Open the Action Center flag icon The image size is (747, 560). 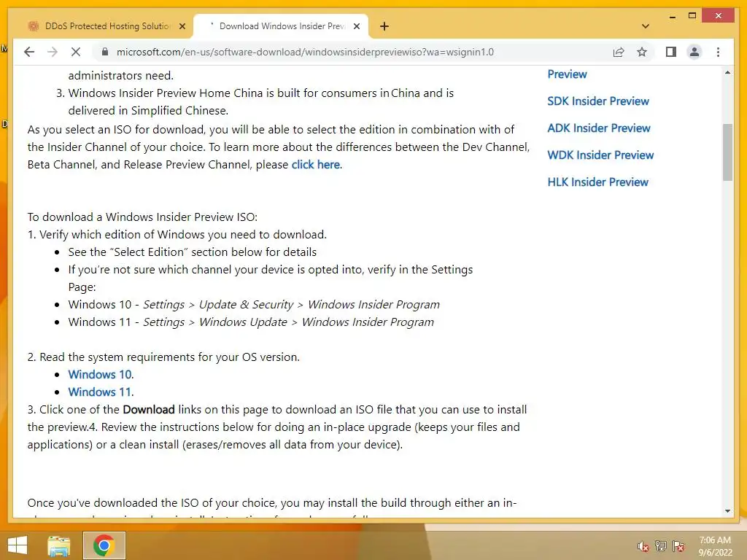tap(678, 546)
